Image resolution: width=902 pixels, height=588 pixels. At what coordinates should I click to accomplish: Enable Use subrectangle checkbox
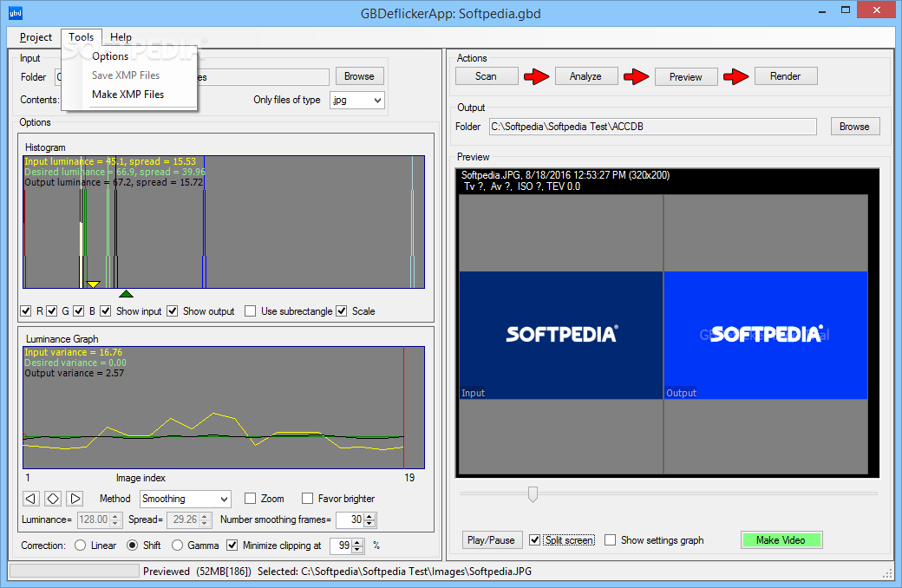tap(251, 310)
